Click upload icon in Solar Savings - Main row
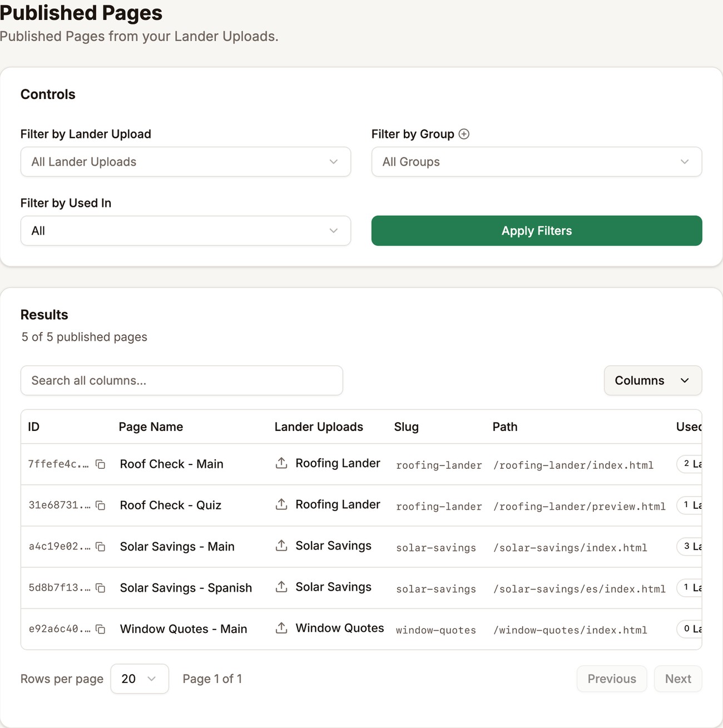 click(x=281, y=545)
